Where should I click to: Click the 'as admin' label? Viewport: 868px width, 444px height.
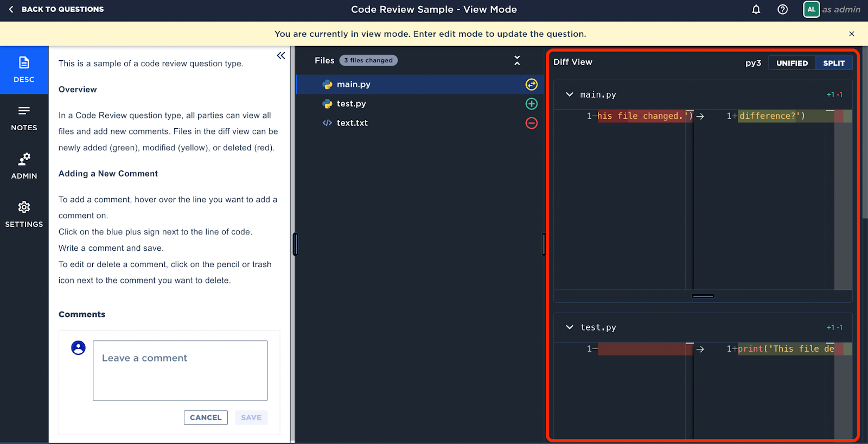841,9
